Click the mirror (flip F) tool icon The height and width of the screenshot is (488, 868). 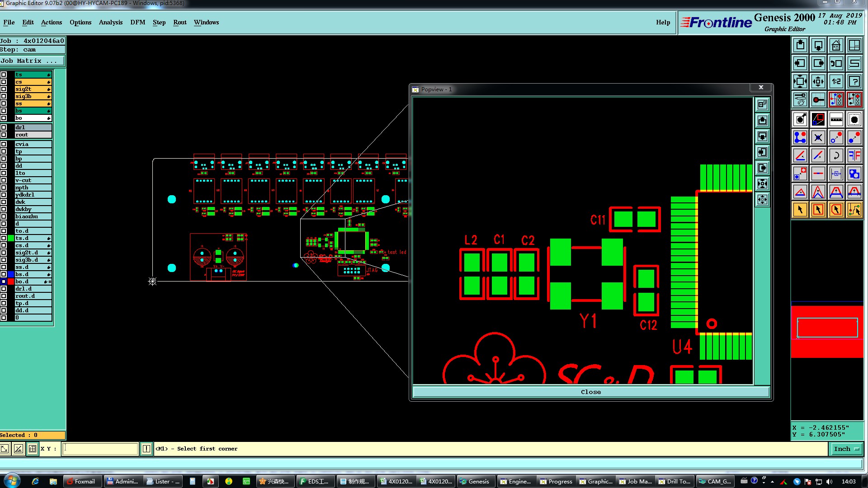[x=854, y=155]
